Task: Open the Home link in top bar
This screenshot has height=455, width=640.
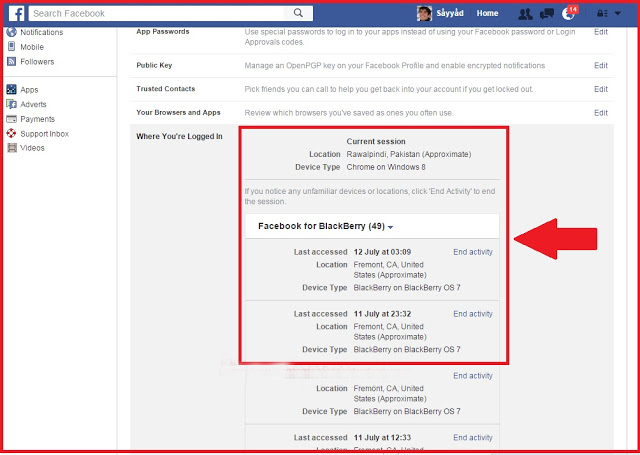Action: [487, 13]
